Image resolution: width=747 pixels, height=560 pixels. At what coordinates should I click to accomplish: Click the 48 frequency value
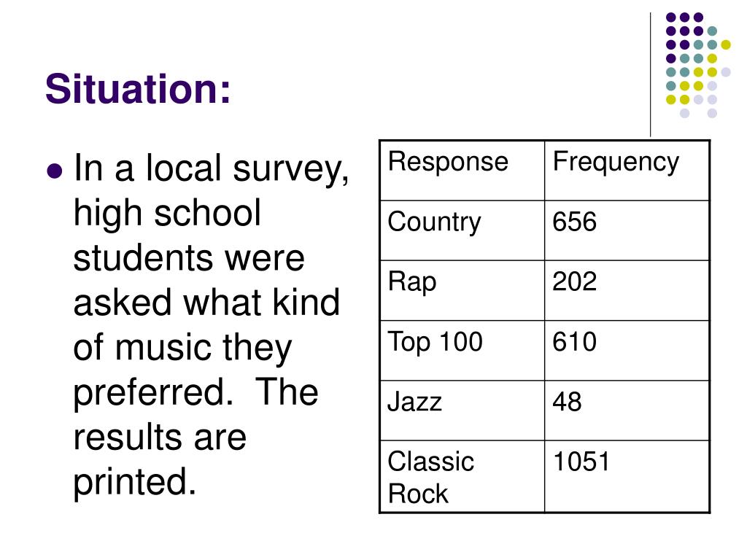(567, 402)
